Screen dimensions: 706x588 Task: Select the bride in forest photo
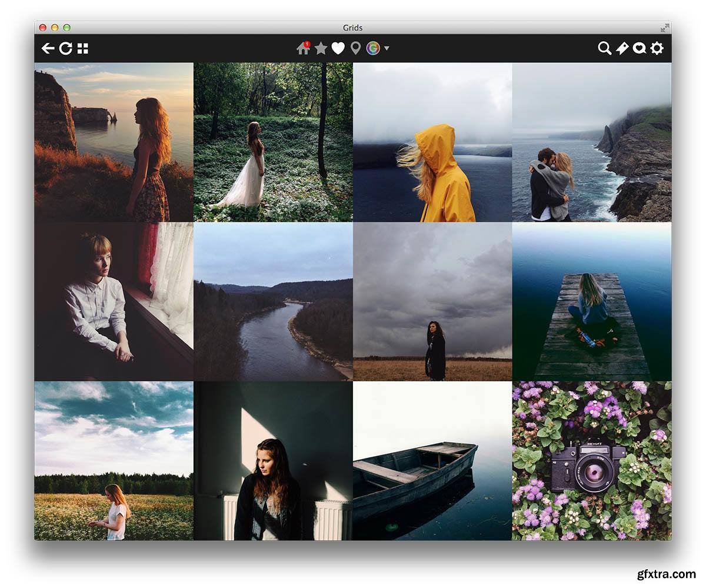tap(273, 142)
